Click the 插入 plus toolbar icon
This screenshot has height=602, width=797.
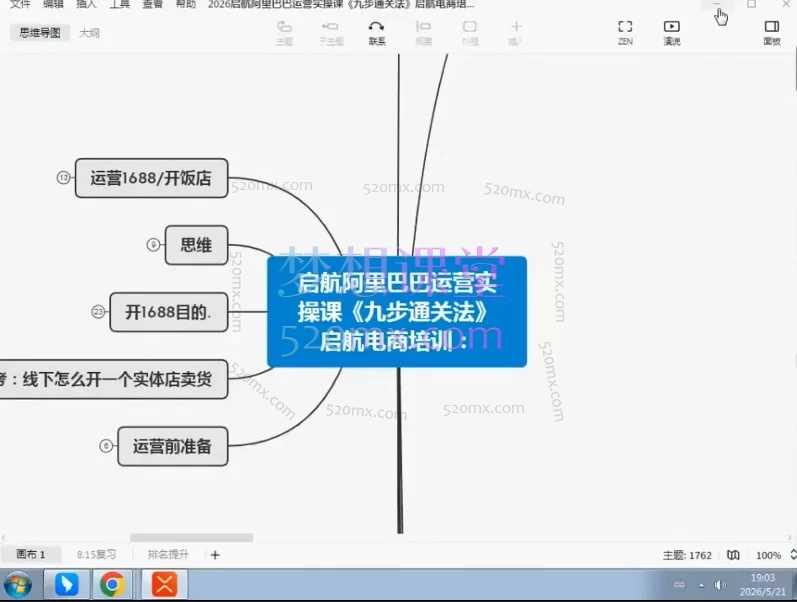(x=515, y=33)
